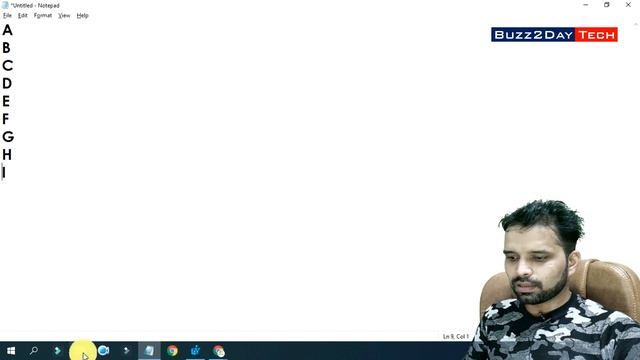Minimize the Notepad window
Image resolution: width=640 pixels, height=360 pixels.
(586, 5)
